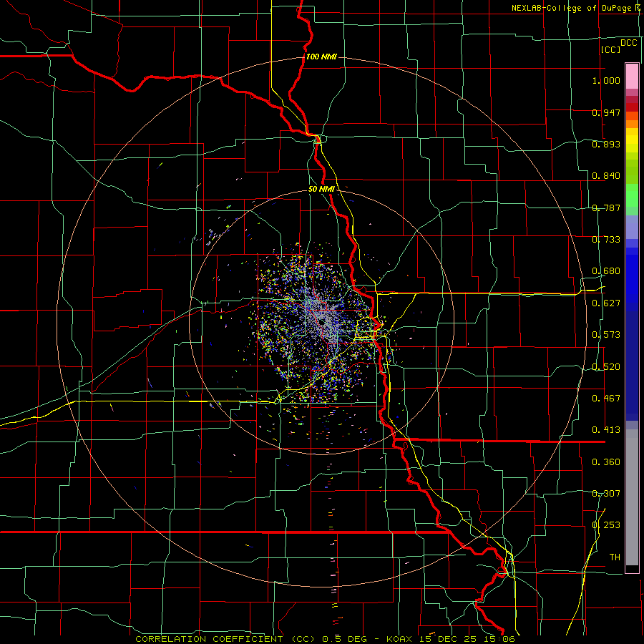Click the 0.680 scale value

click(x=606, y=271)
